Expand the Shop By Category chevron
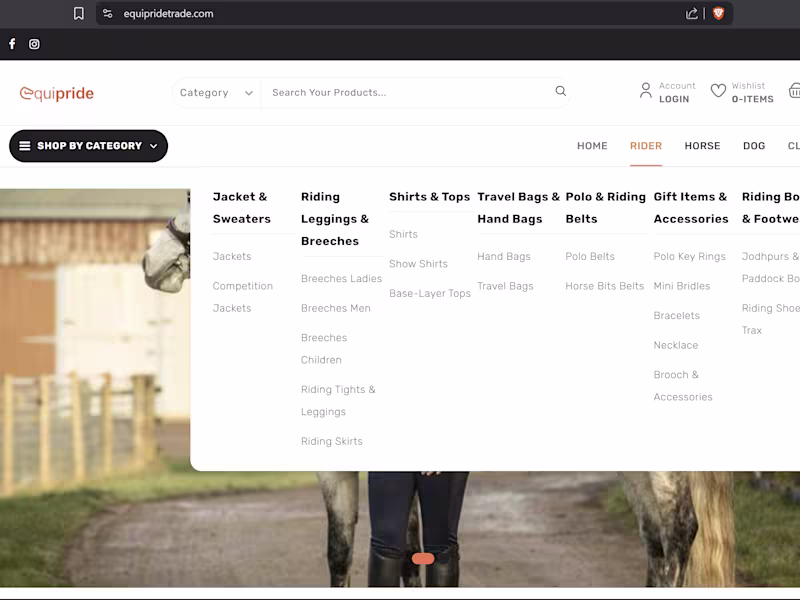Screen dimensions: 800x600 click(153, 146)
